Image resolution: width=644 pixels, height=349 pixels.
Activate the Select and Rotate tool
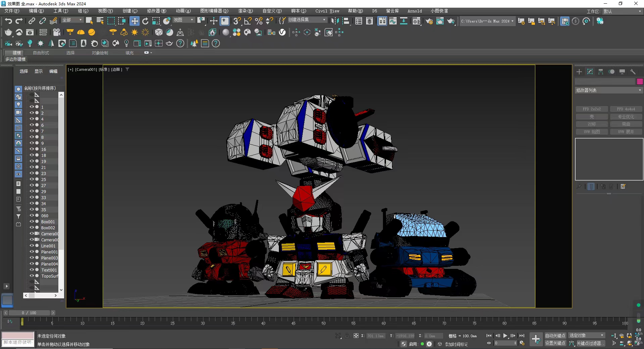(x=145, y=21)
